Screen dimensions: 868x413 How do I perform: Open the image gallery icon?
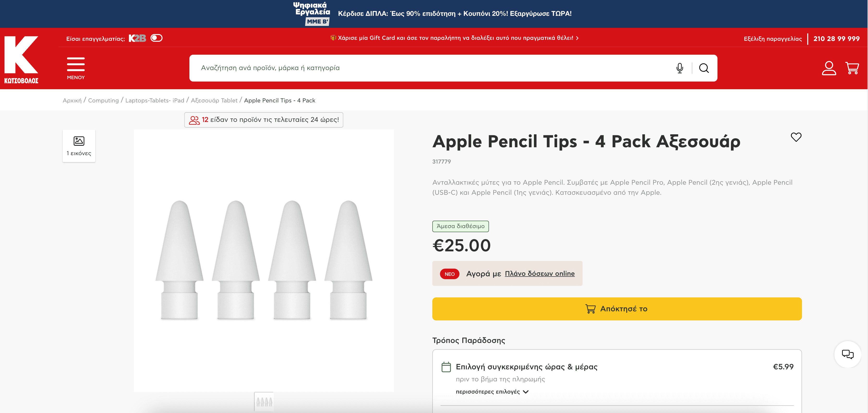click(x=79, y=145)
